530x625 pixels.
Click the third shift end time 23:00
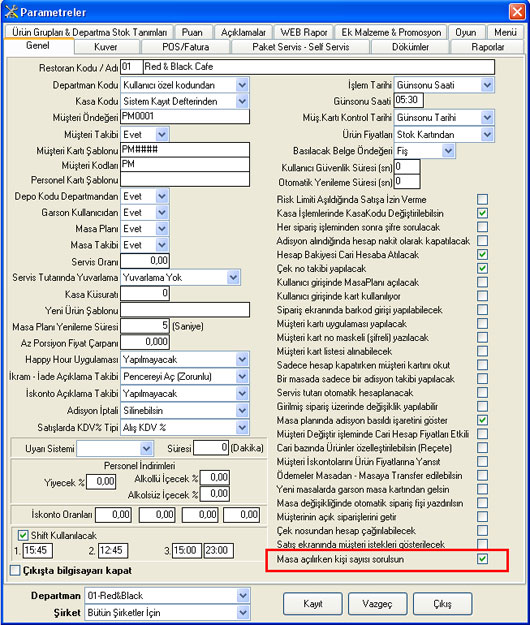(x=218, y=550)
